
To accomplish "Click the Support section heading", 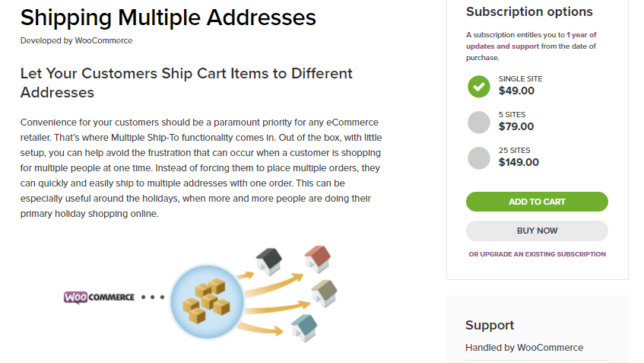I will point(490,325).
